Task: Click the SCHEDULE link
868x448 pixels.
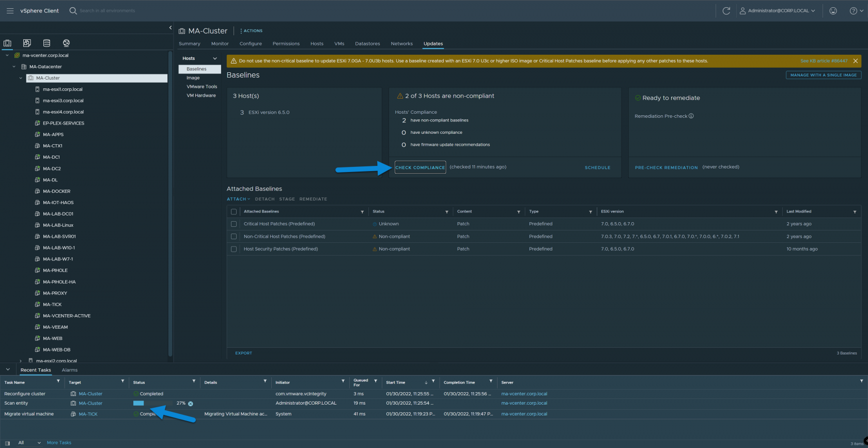Action: click(597, 167)
